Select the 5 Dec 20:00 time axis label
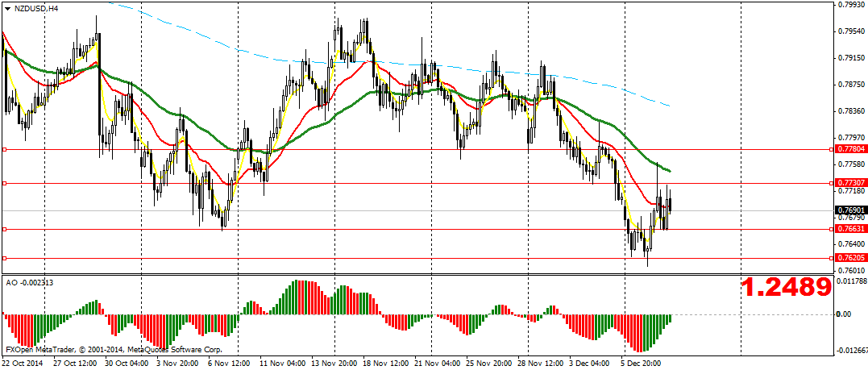The width and height of the screenshot is (868, 370). tap(641, 363)
